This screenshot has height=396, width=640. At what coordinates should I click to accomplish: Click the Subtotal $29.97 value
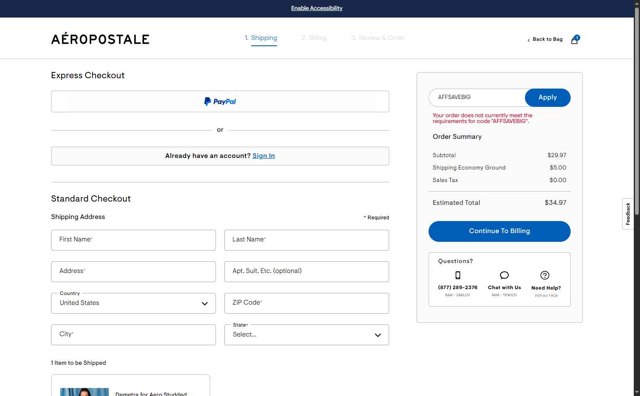[557, 155]
